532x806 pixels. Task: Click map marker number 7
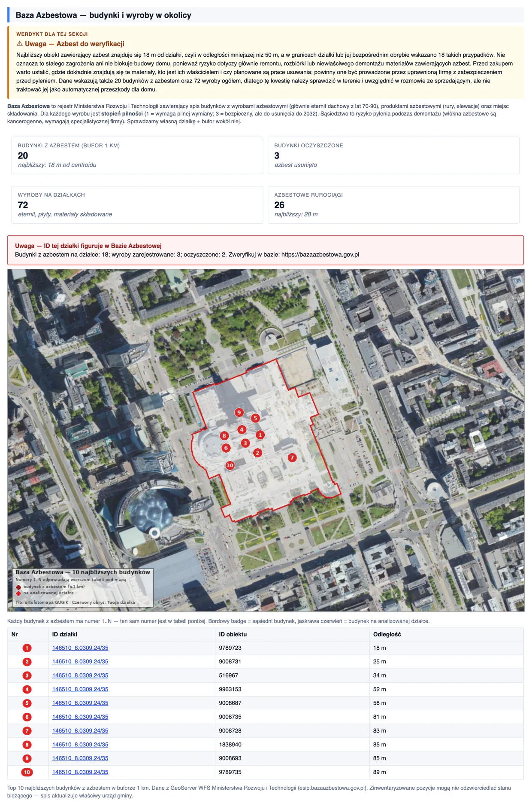point(292,458)
